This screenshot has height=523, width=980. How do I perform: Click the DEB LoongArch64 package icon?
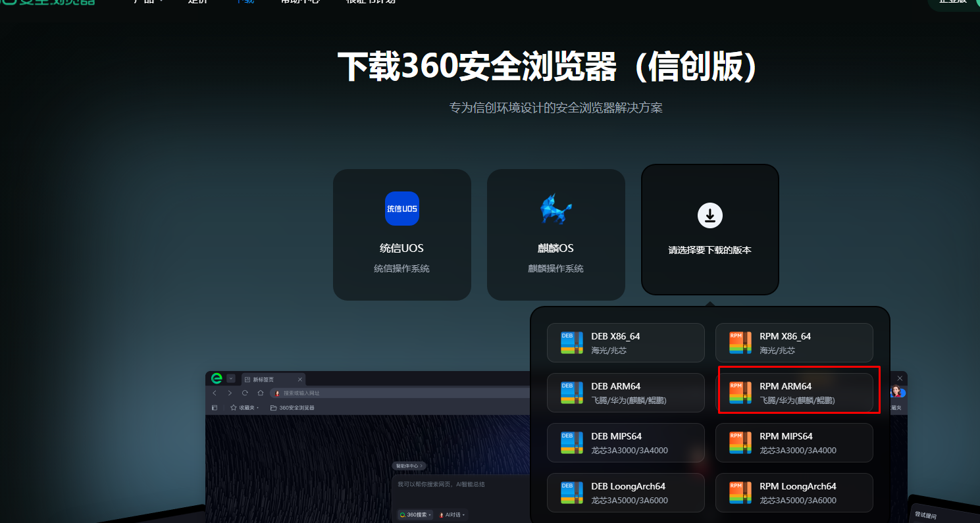click(x=572, y=493)
